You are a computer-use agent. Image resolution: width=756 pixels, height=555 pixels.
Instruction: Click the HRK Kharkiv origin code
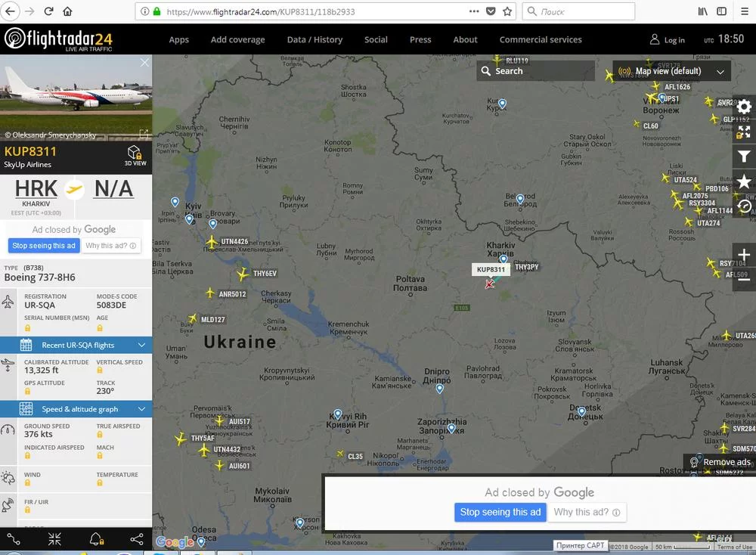pyautogui.click(x=36, y=188)
